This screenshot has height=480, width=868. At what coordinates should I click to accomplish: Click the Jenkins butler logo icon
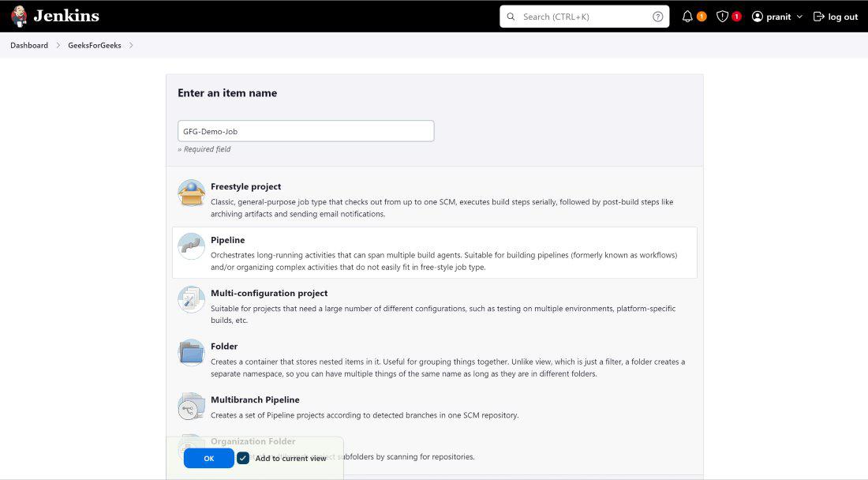click(19, 16)
